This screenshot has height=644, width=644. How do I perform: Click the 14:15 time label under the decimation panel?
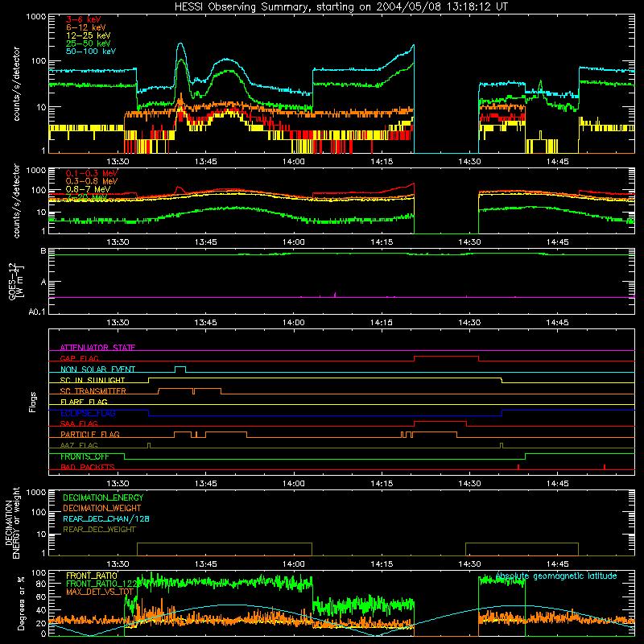(382, 564)
